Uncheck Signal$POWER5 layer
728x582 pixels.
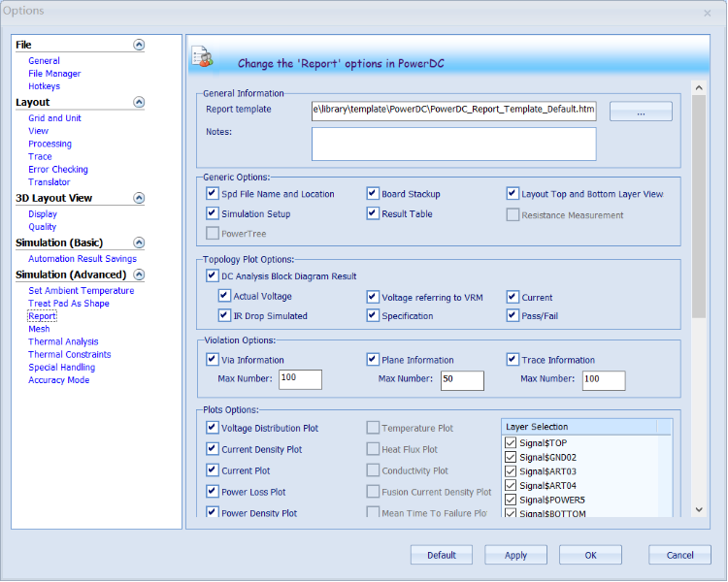(511, 500)
